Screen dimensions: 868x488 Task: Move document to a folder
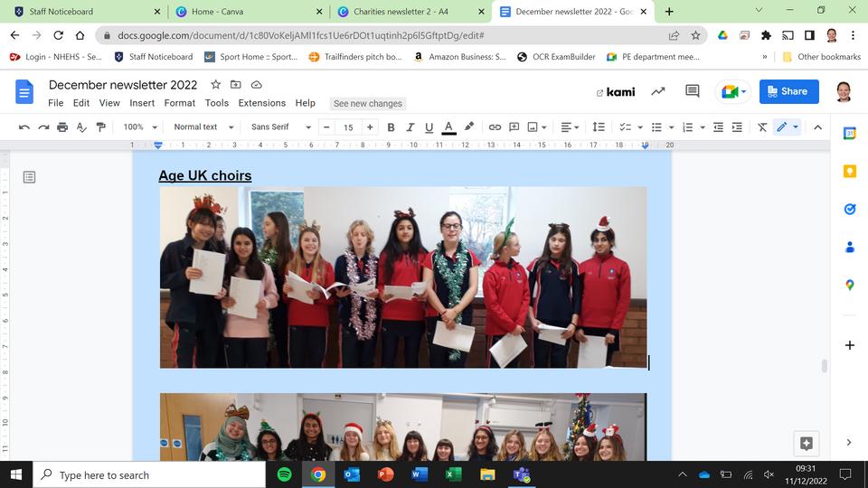coord(236,85)
